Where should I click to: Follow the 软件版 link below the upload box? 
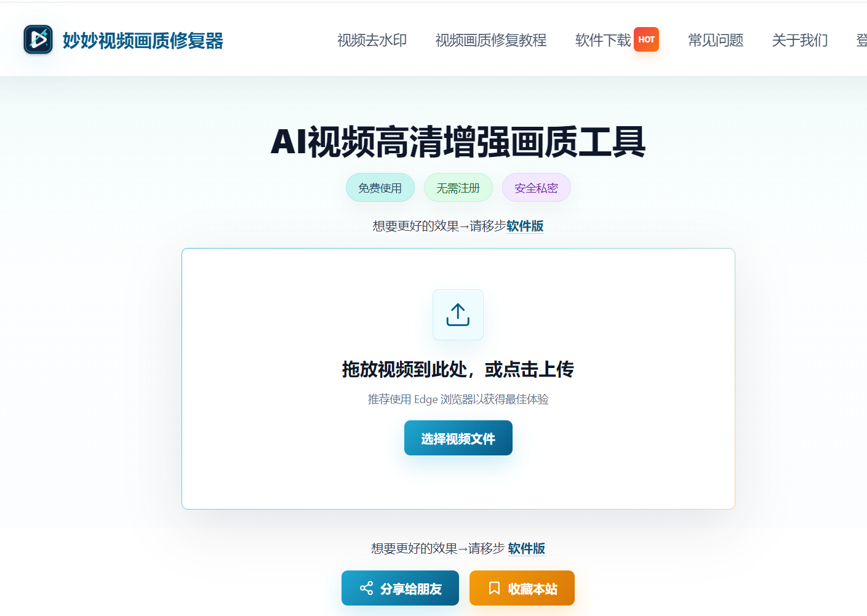pos(527,548)
